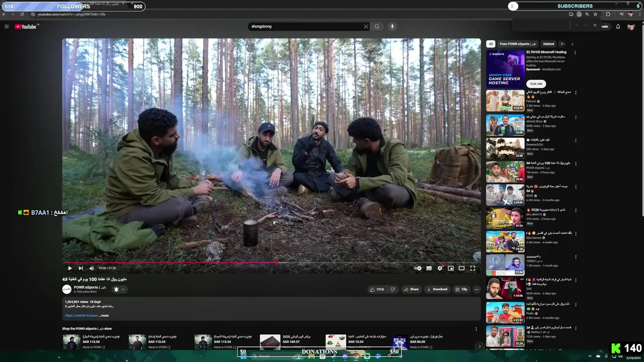Seek on the red progress bar
Screen dimensions: 644x362
coord(272,262)
